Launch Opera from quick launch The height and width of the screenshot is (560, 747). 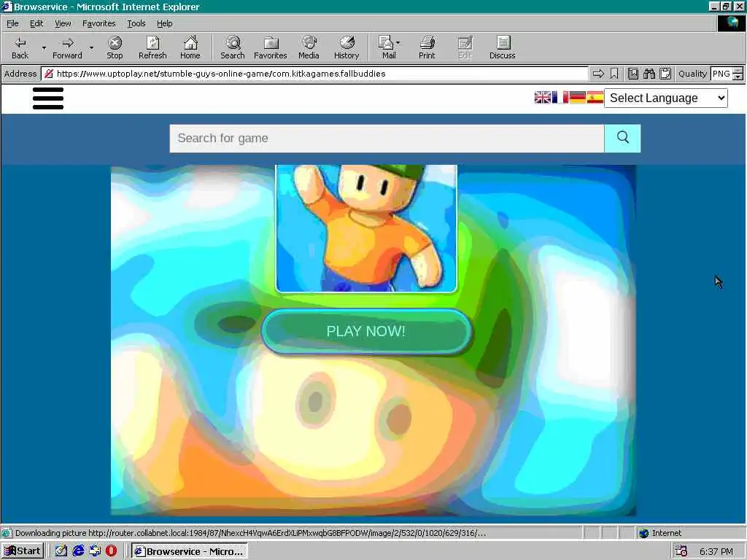[x=112, y=551]
